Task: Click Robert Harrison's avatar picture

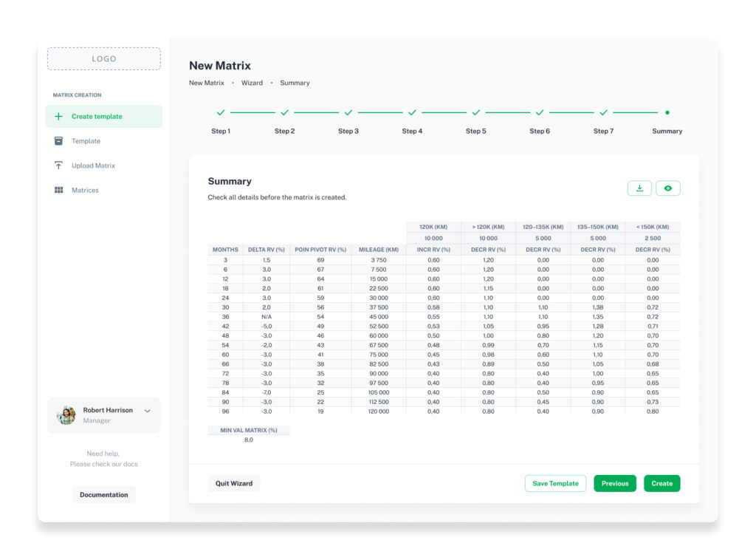Action: 66,414
